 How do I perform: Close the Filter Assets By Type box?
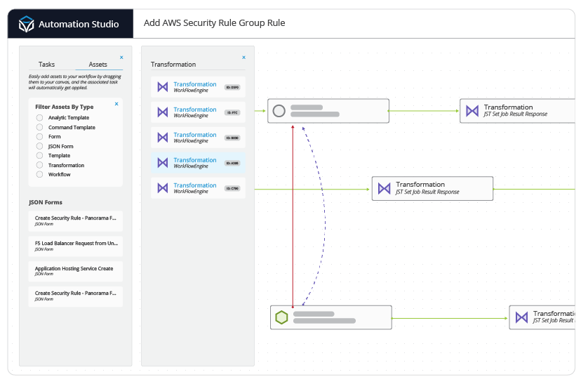pos(116,104)
